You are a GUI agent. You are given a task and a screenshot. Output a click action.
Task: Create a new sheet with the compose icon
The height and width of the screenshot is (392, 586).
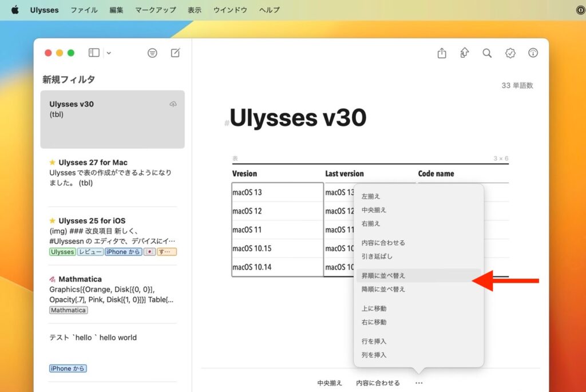(x=175, y=53)
